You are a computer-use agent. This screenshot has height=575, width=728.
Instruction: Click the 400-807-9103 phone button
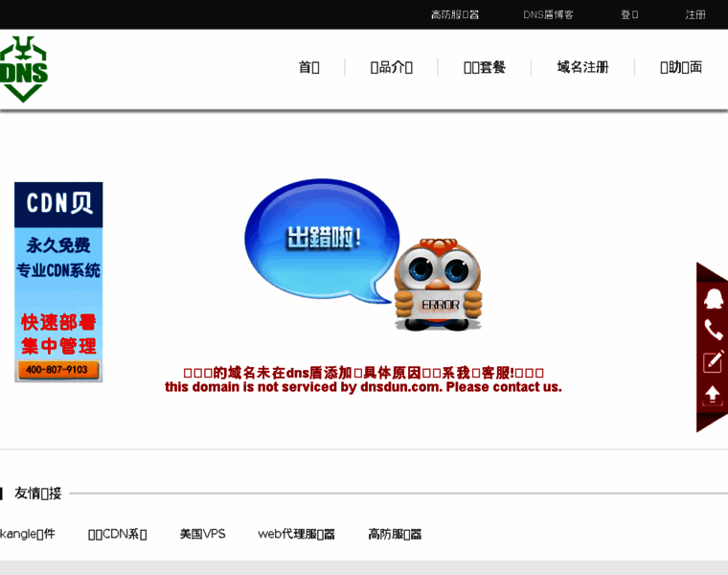[x=58, y=370]
